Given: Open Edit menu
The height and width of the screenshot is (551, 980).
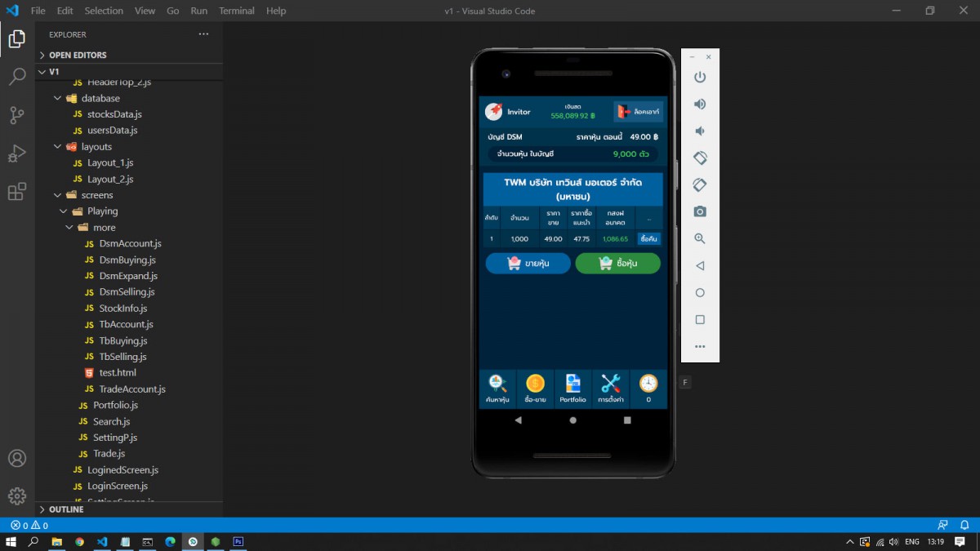Looking at the screenshot, I should pos(65,11).
